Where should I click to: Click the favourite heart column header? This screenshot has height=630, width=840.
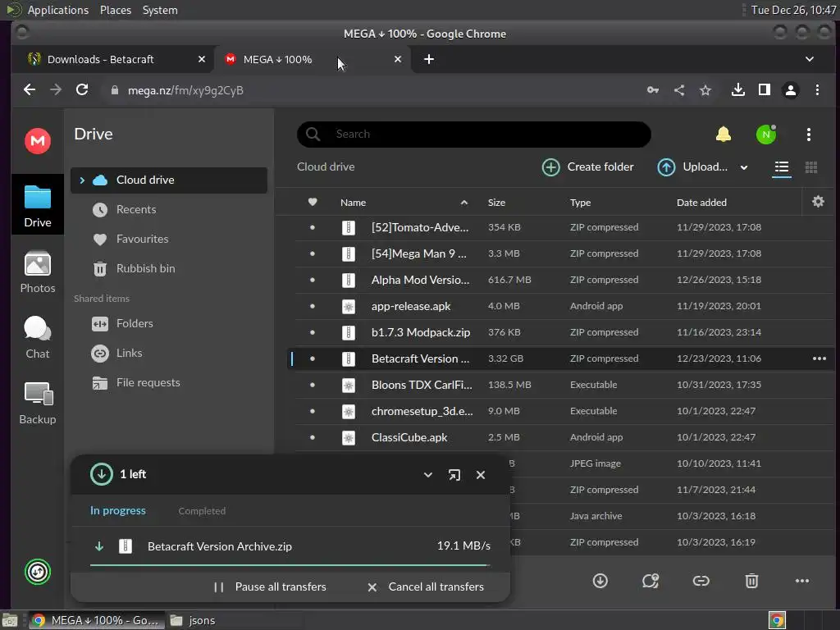pyautogui.click(x=313, y=202)
